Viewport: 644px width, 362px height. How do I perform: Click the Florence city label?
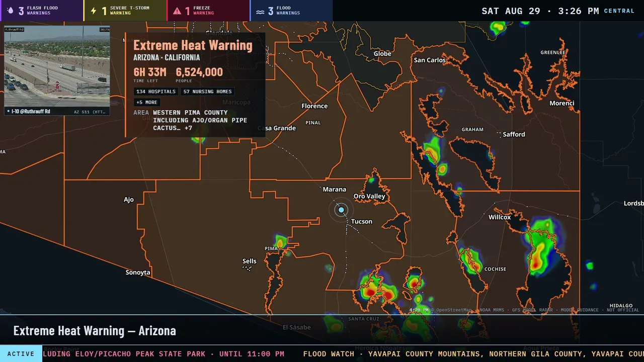pos(314,106)
